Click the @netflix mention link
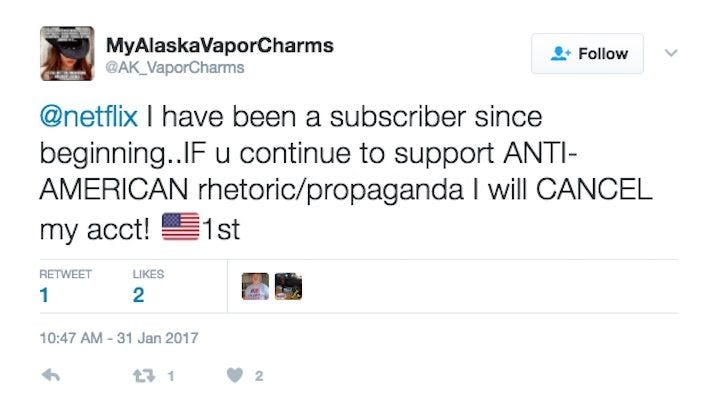 (89, 117)
